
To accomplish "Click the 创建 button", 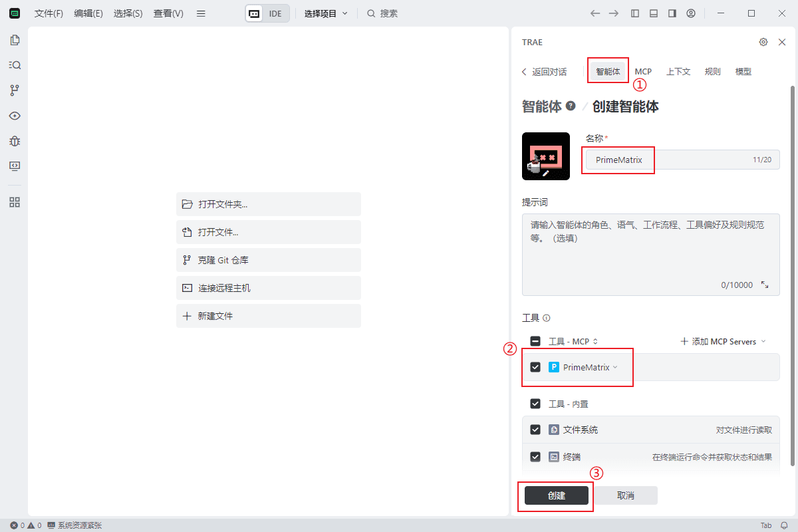I will coord(557,495).
